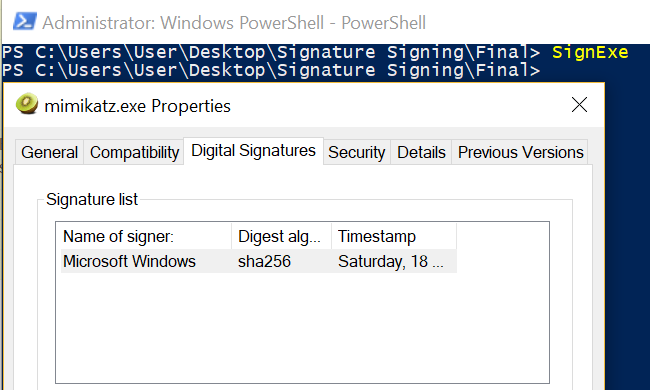Click the Saturday, 18 timestamp cell

pos(390,262)
